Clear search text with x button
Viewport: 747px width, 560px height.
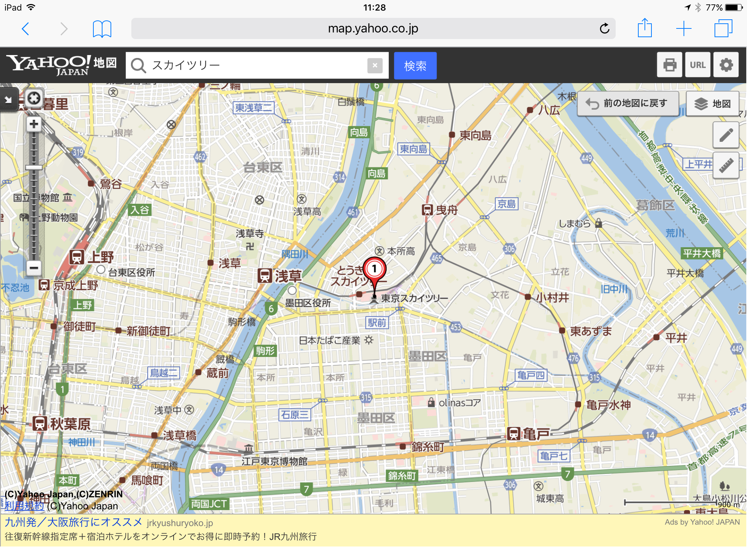pyautogui.click(x=375, y=66)
